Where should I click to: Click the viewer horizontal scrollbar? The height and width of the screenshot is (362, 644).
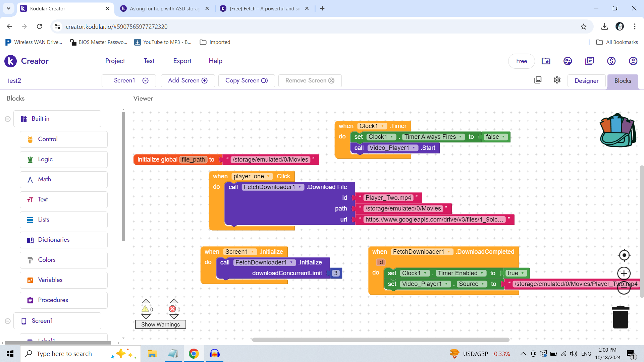click(x=381, y=340)
